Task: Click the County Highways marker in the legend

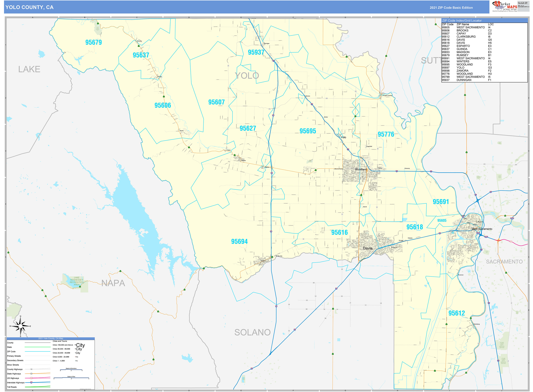Action: click(31, 369)
